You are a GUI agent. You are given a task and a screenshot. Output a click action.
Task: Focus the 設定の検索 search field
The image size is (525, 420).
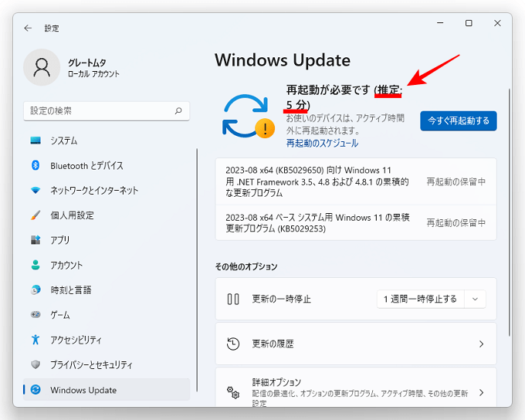pyautogui.click(x=107, y=111)
